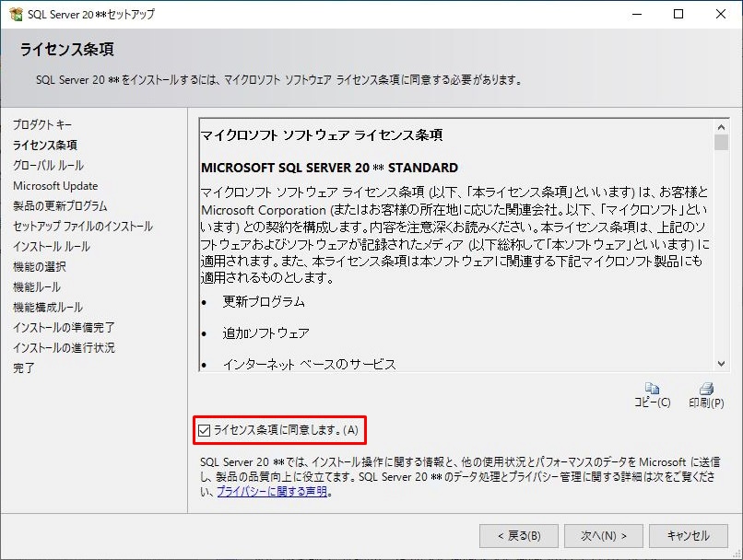Image resolution: width=743 pixels, height=560 pixels.
Task: Click the scroll up arrow in license text
Action: point(721,127)
